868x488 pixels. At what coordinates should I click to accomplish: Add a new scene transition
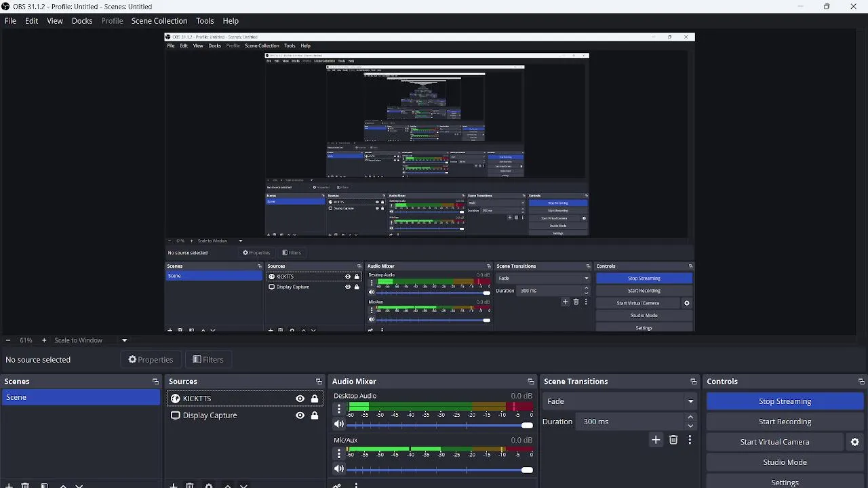pyautogui.click(x=656, y=440)
